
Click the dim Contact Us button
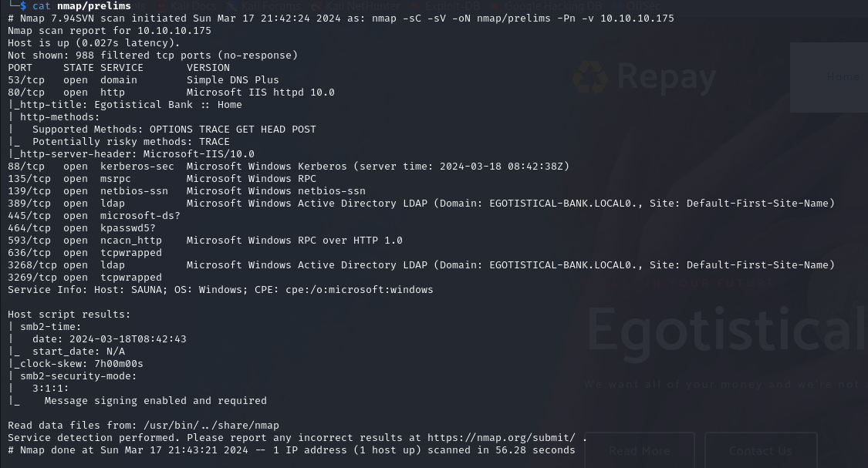761,451
